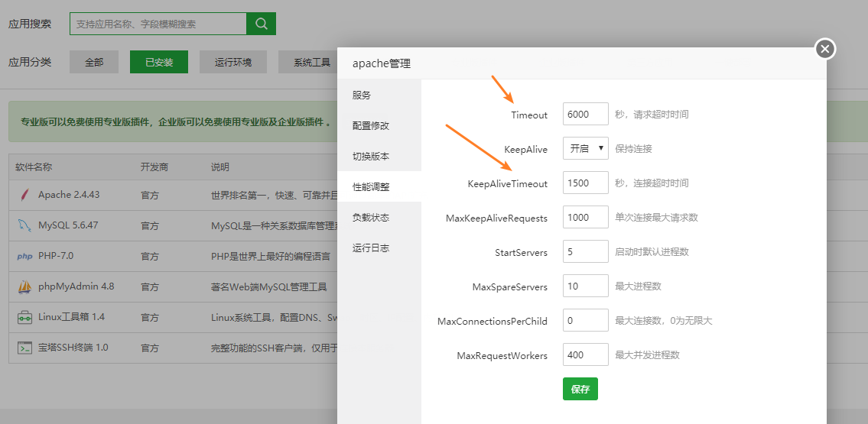
Task: Click the Timeout input field
Action: [585, 115]
